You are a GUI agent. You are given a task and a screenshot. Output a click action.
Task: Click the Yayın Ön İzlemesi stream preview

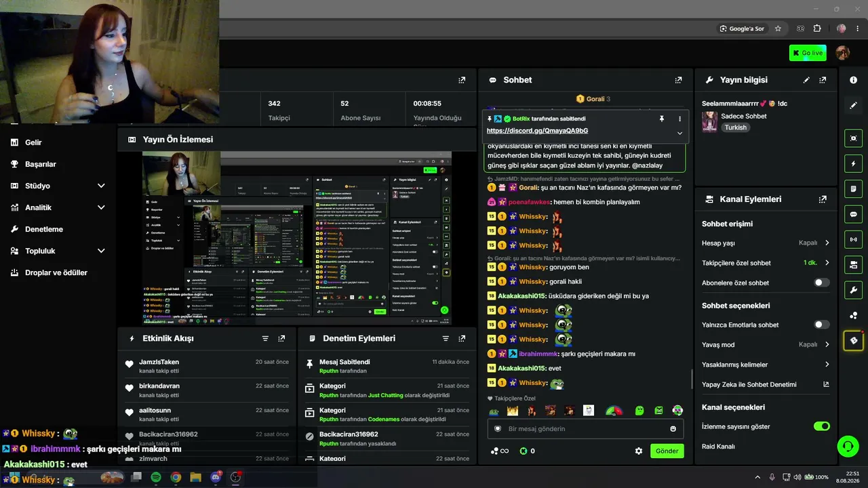pyautogui.click(x=297, y=238)
